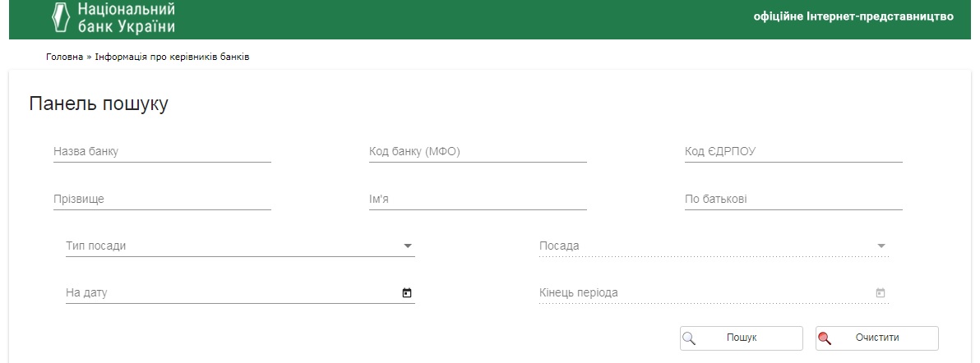Open the Інформація про керівників банків breadcrumb
The image size is (980, 363).
pyautogui.click(x=172, y=57)
